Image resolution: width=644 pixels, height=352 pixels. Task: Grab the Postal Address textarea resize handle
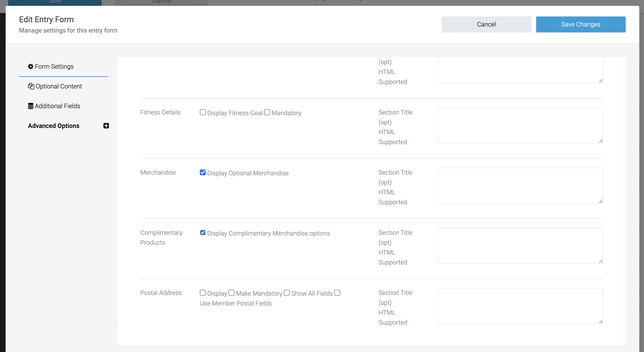click(x=601, y=321)
